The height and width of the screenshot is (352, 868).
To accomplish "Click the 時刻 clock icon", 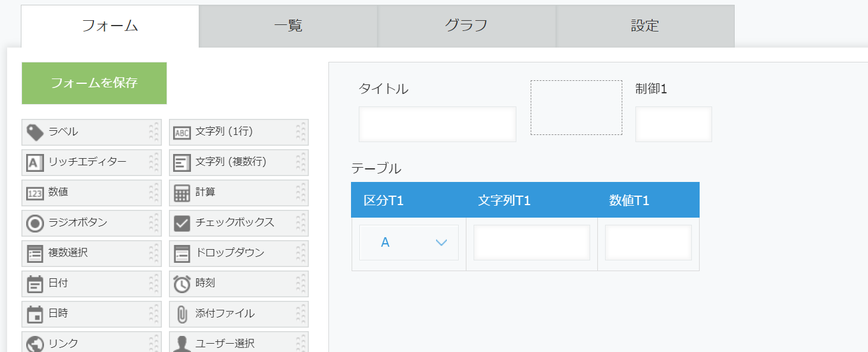I will coord(181,284).
